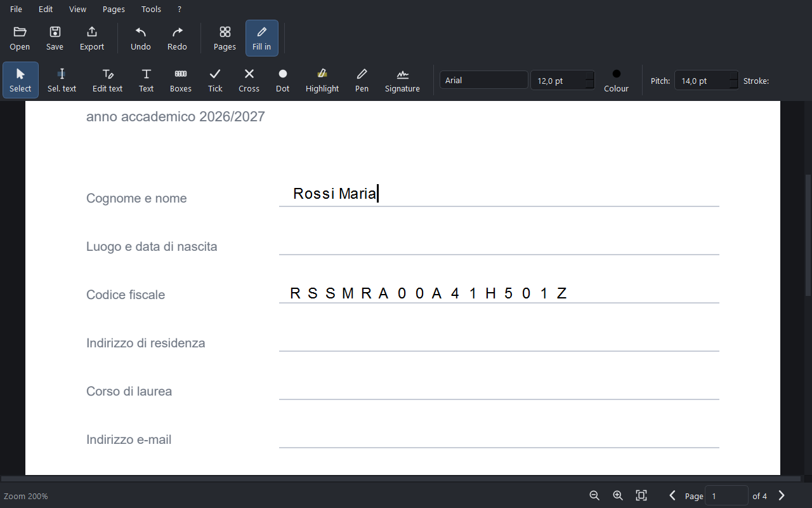The height and width of the screenshot is (508, 812).
Task: Undo the last action
Action: 141,38
